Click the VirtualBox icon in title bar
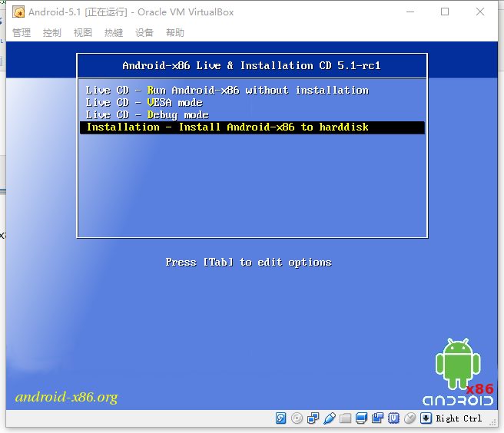Screen dimensions: 504x433 point(18,12)
